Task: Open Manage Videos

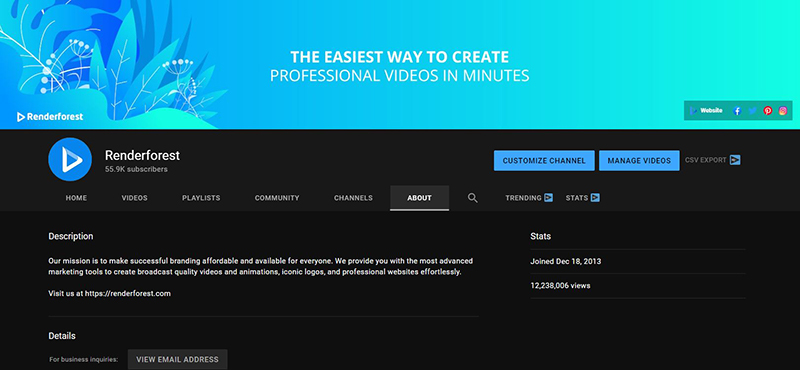Action: click(639, 160)
